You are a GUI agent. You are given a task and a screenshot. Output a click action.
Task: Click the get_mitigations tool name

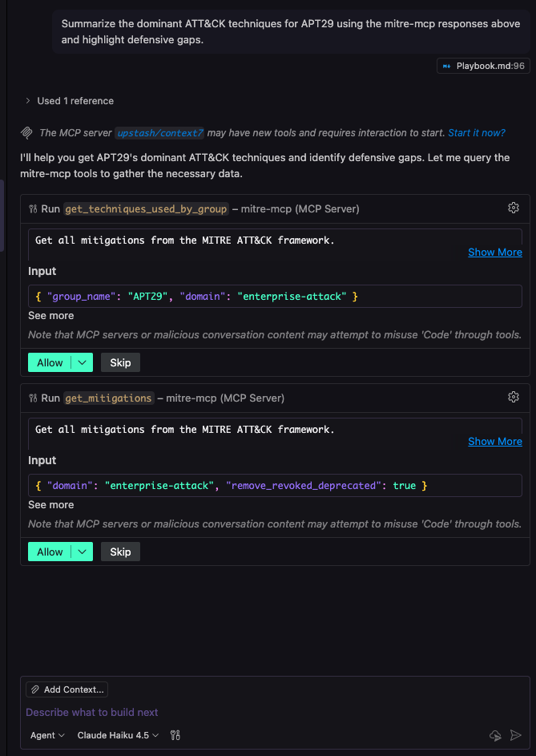pyautogui.click(x=108, y=398)
